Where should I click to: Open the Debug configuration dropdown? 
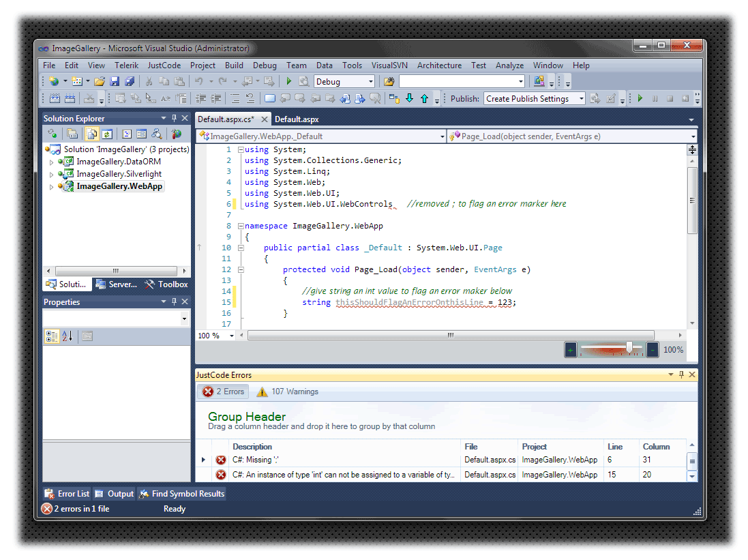coord(371,81)
